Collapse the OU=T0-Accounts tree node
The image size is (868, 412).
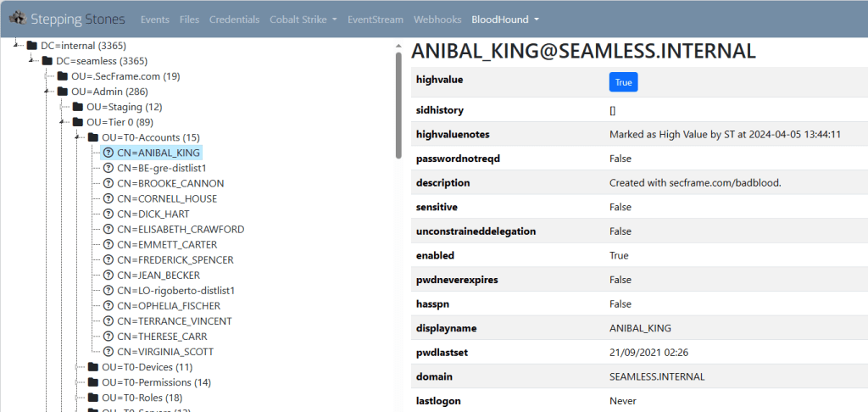click(78, 137)
